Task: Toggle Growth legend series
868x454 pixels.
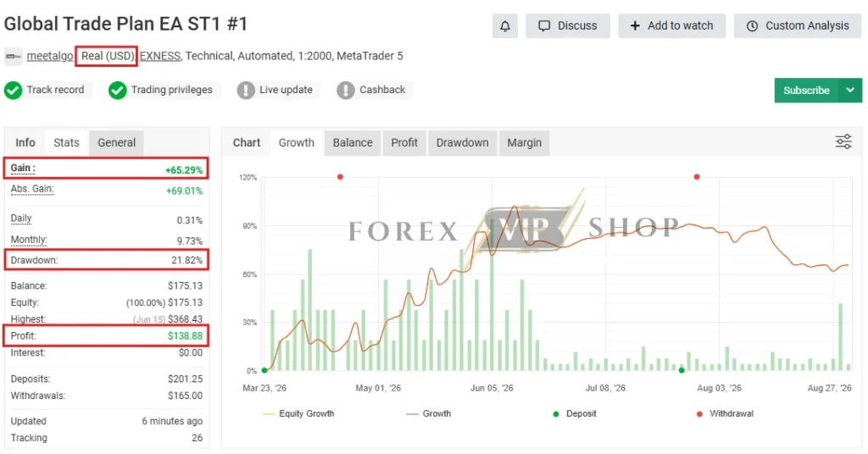Action: coord(428,413)
